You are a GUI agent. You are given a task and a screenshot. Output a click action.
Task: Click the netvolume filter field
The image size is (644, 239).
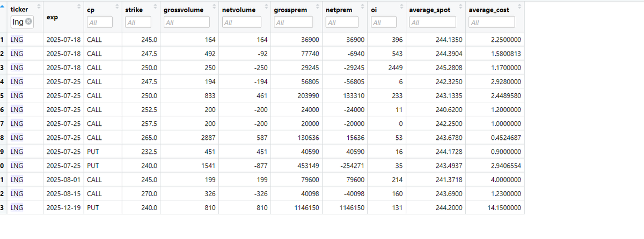tap(241, 23)
